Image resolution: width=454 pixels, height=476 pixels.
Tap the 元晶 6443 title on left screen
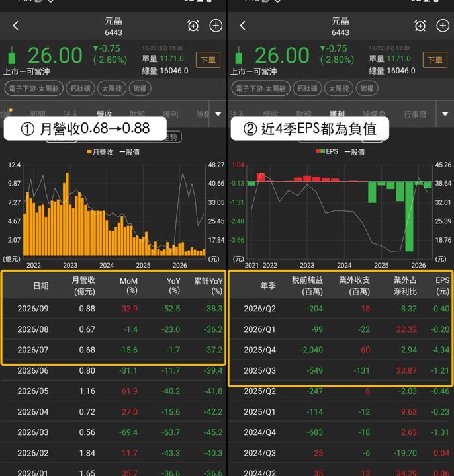click(113, 26)
